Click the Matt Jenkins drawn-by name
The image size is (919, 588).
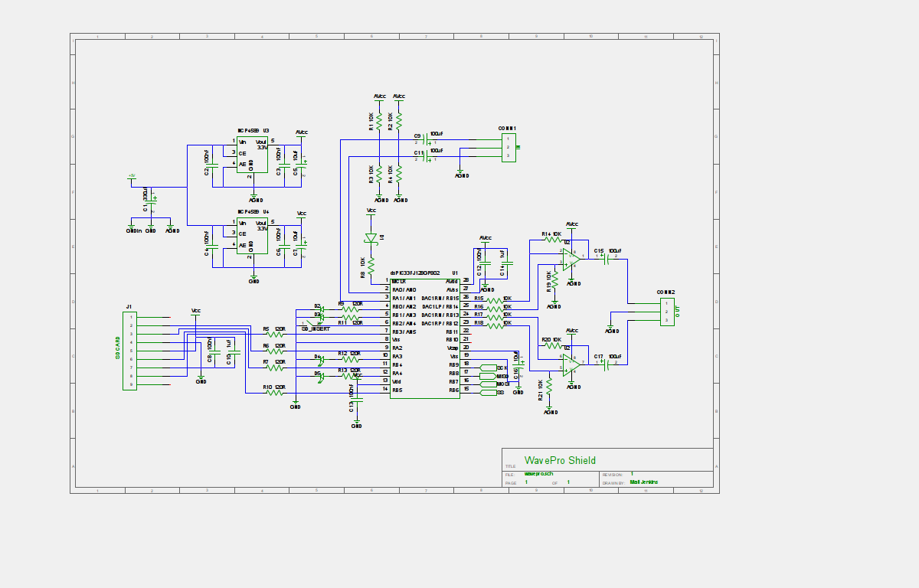643,482
